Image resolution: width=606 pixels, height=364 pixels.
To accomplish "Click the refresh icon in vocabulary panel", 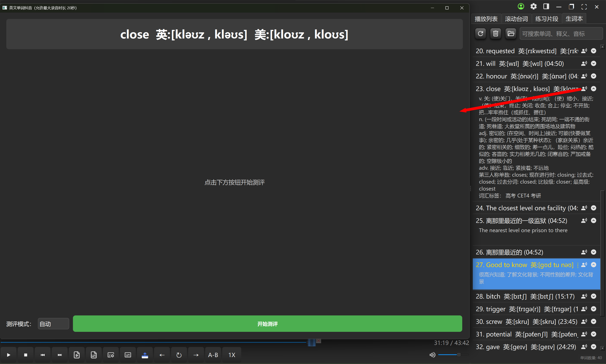I will (480, 34).
